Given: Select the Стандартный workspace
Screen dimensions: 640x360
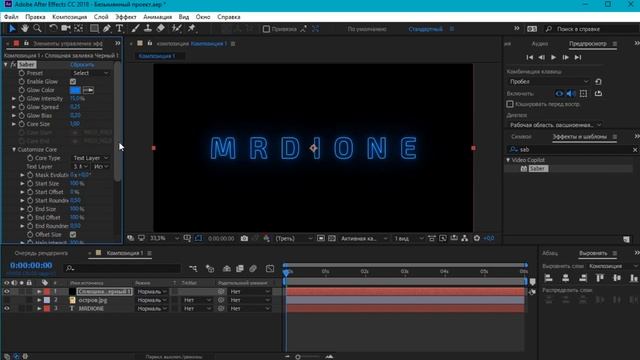Looking at the screenshot, I should coord(425,29).
